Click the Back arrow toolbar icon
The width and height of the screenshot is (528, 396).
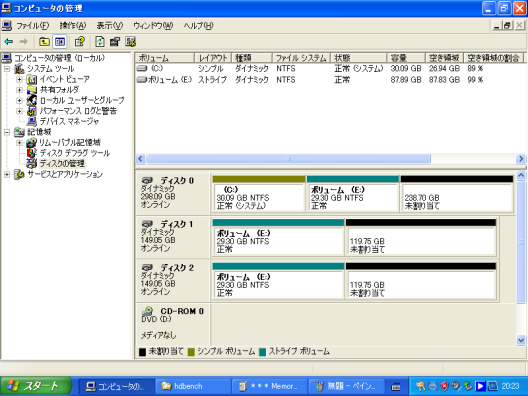(x=9, y=42)
